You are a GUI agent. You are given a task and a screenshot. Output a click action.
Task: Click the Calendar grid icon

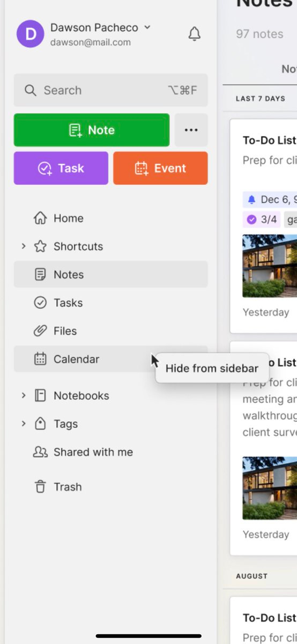(40, 359)
